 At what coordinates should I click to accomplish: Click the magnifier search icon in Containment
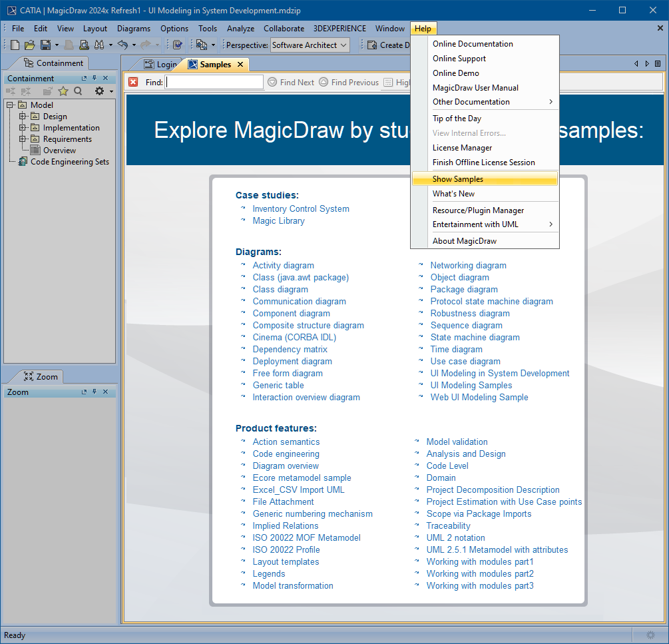(78, 91)
